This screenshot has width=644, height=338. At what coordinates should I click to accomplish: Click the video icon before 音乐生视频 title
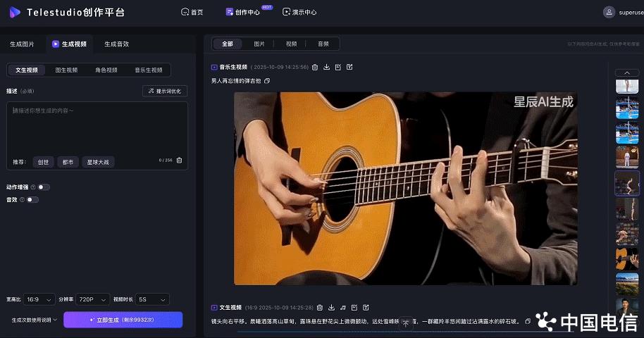(214, 67)
